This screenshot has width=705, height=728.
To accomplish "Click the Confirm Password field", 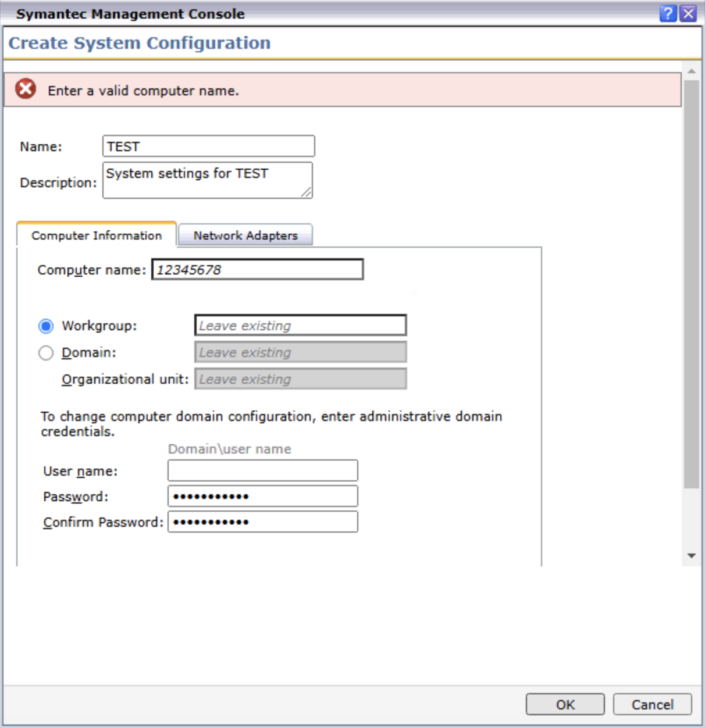I will coord(263,522).
